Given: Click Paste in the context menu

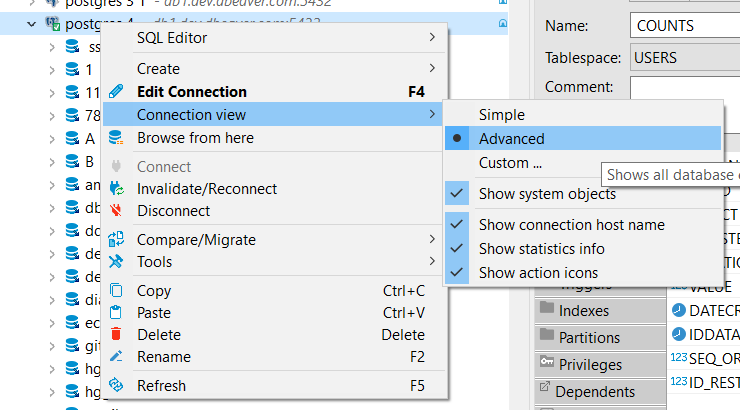Looking at the screenshot, I should pyautogui.click(x=275, y=313).
